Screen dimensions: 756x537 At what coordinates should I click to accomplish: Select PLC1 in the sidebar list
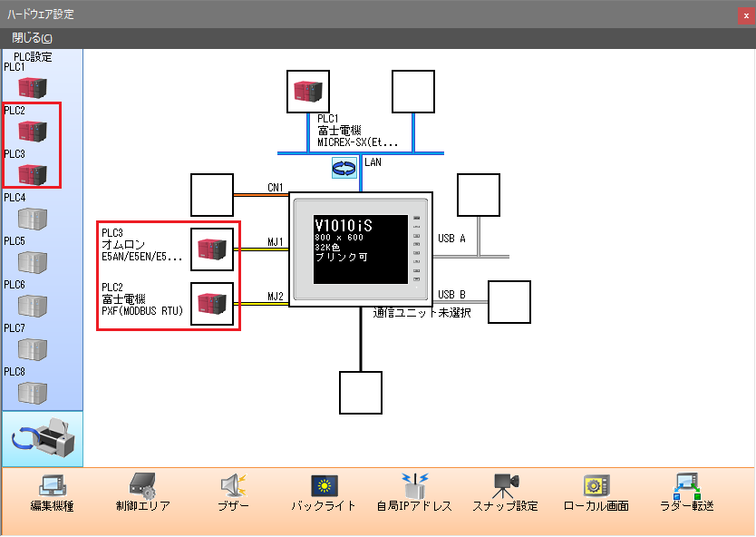click(x=32, y=87)
